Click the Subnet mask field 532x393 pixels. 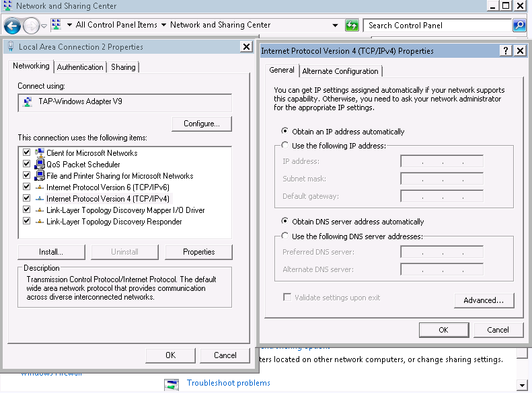[442, 179]
